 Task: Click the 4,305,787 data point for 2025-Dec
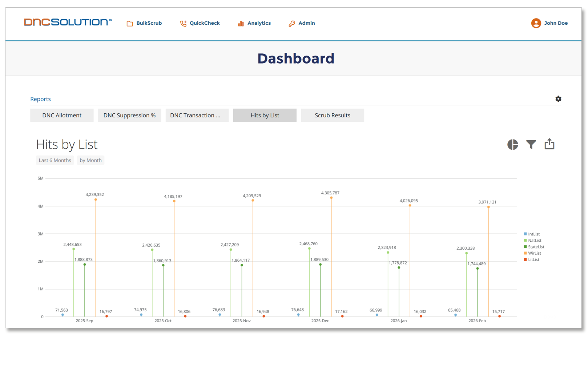(331, 198)
